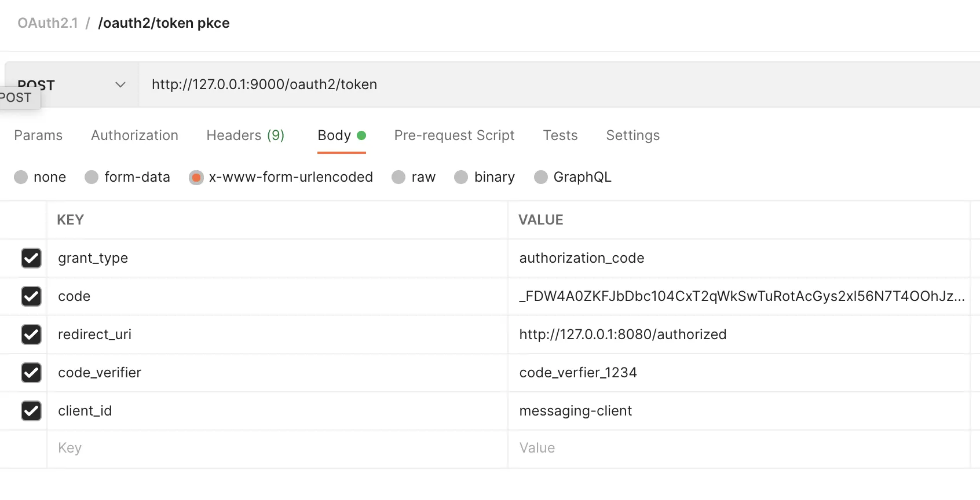Screen dimensions: 980x500
Task: Click the empty Key input cell
Action: point(278,448)
